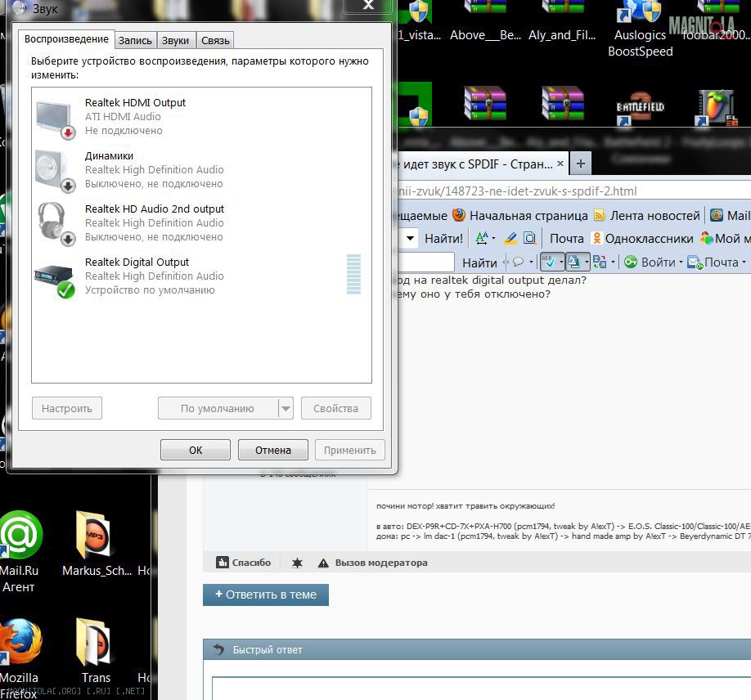Click the text size icon in browser toolbar
Screen dimensions: 751x700
[481, 238]
